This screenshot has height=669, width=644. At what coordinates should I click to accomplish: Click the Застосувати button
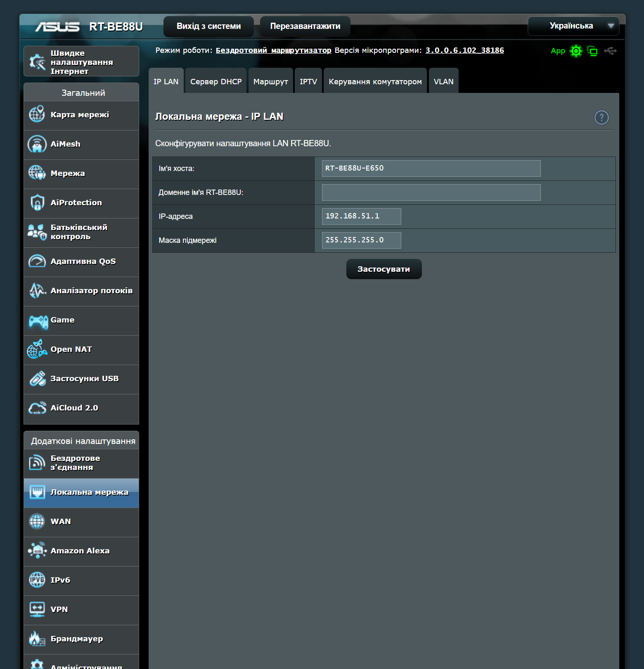(x=384, y=269)
